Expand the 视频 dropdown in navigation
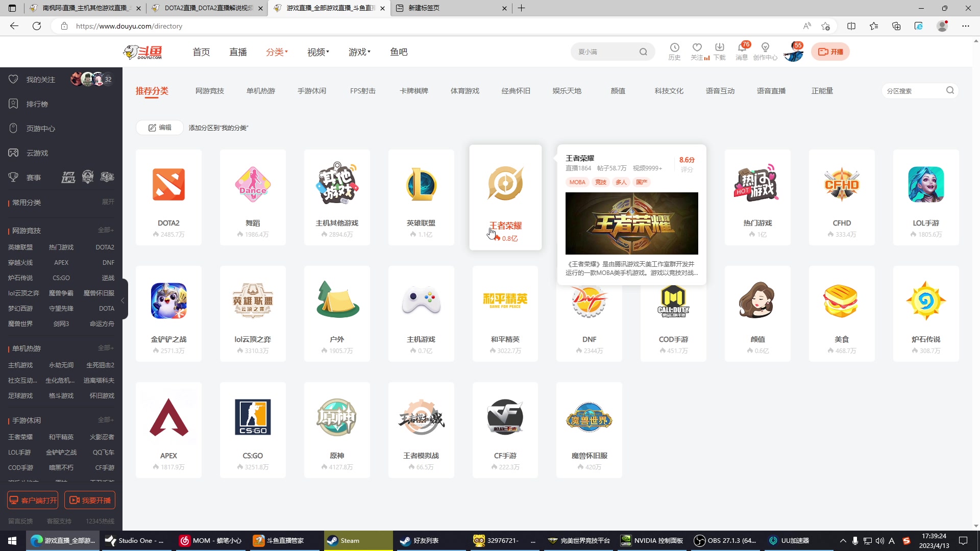This screenshot has height=551, width=980. 318,52
